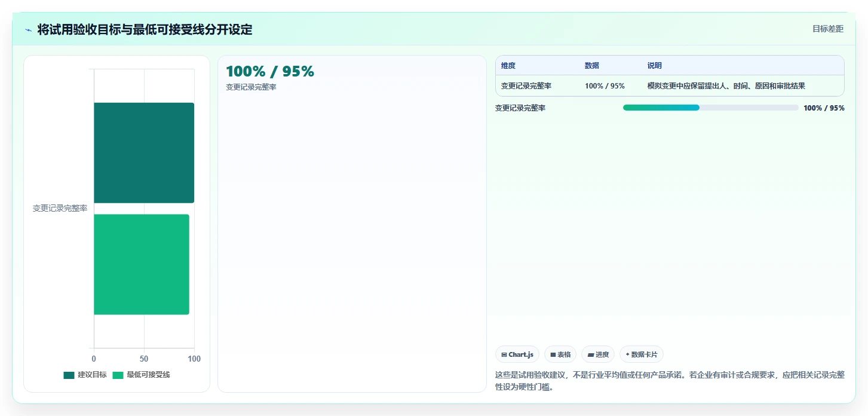Click the footnote about 试用验收建议
The width and height of the screenshot is (868, 416).
(x=670, y=381)
